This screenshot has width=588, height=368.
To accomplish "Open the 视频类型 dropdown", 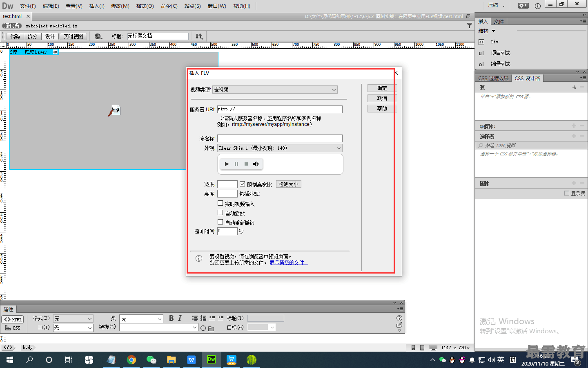I will tap(275, 90).
